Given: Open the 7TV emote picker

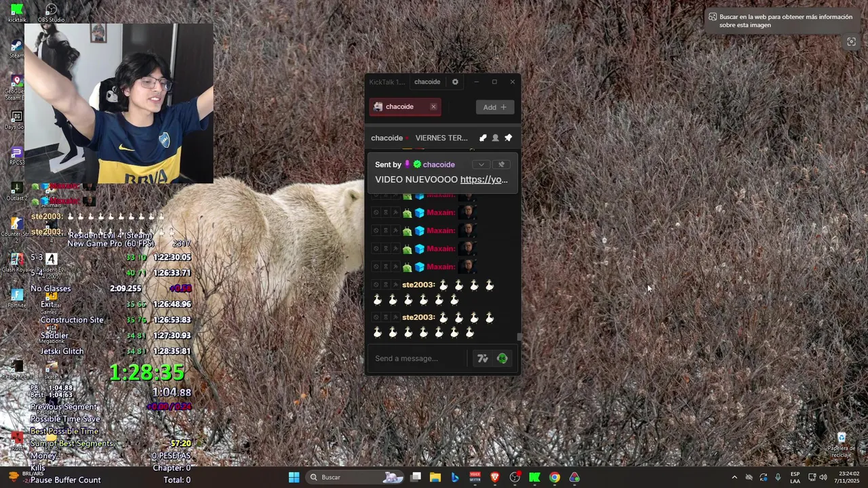Looking at the screenshot, I should click(483, 359).
